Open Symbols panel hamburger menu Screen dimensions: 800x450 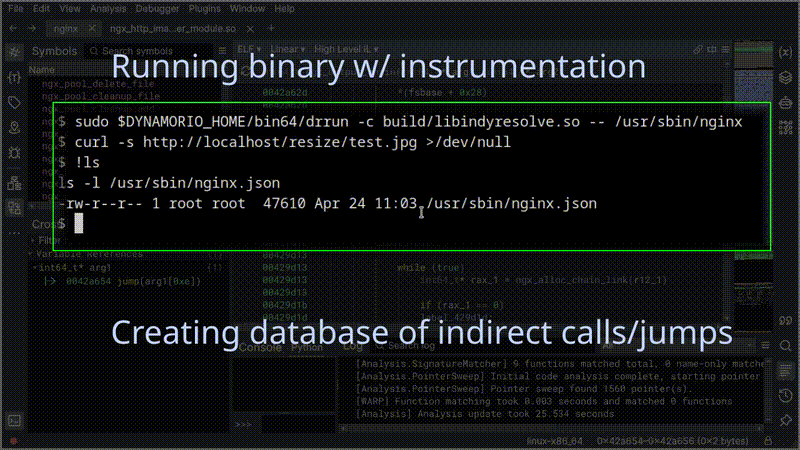click(222, 51)
